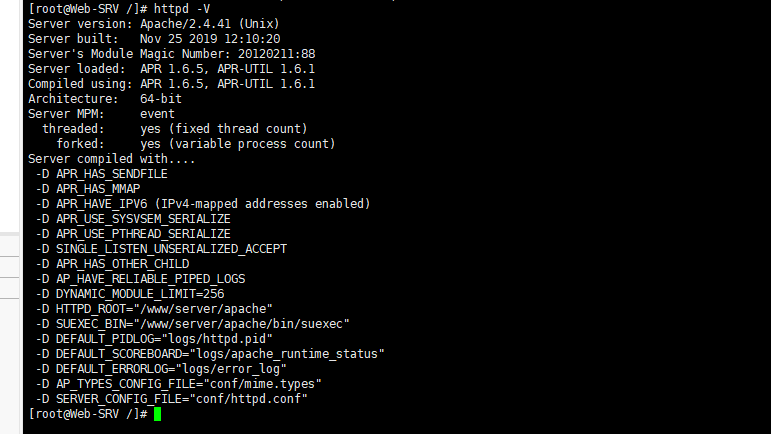The width and height of the screenshot is (771, 434).
Task: Click the Server built date line
Action: [x=154, y=39]
